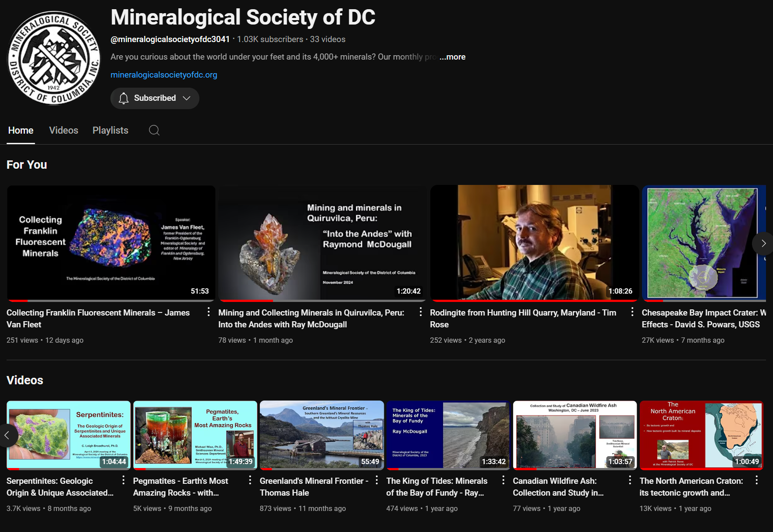Screen dimensions: 773x532
Task: Open Mining and Collecting Minerals in Quiruvilca title
Action: pyautogui.click(x=311, y=319)
